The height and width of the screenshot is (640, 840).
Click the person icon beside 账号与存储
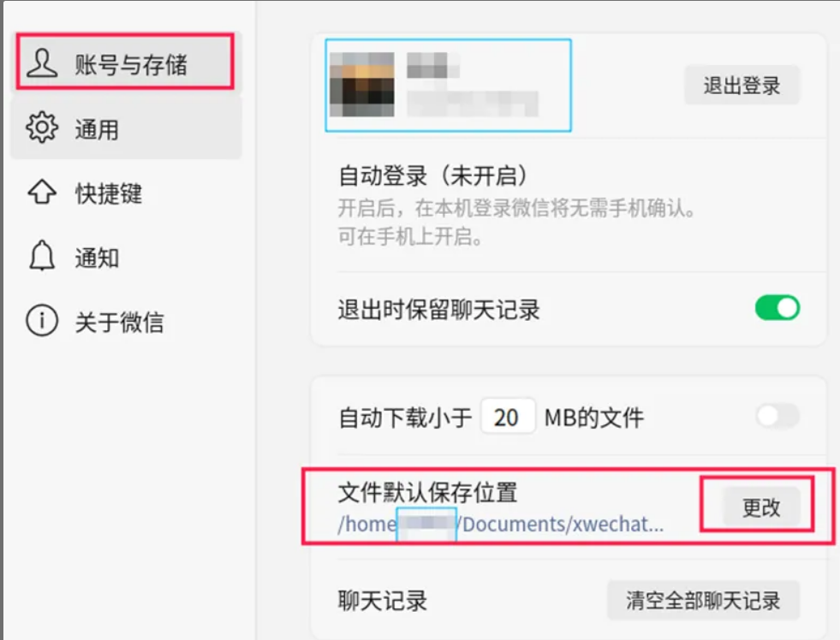[42, 63]
